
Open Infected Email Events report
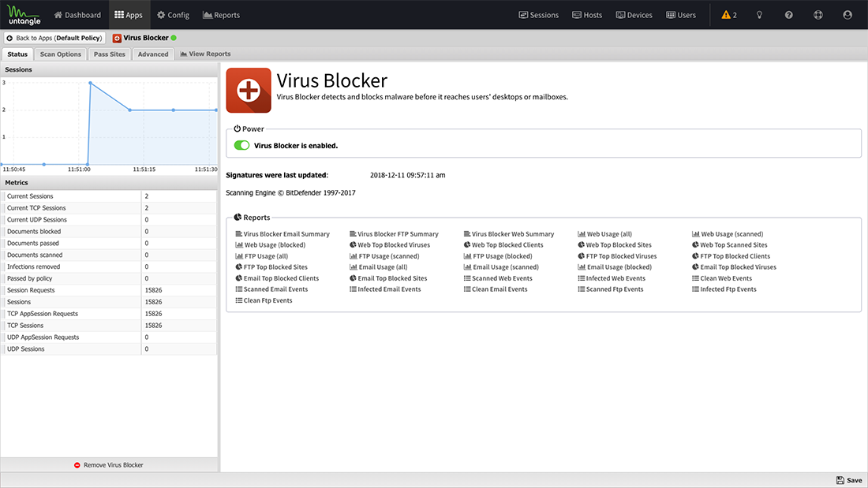(x=385, y=289)
